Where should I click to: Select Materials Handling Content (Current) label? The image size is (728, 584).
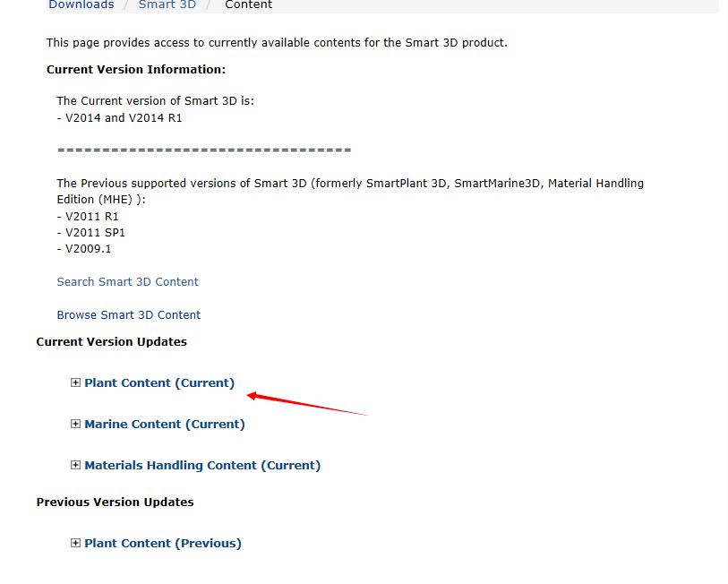(x=202, y=466)
